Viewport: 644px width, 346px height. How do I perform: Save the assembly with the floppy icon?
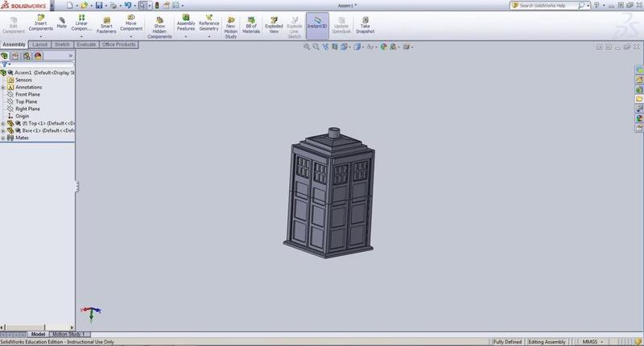(99, 6)
